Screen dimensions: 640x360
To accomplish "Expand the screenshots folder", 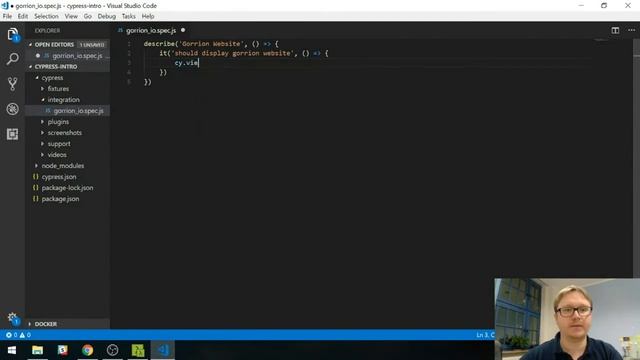I will tap(42, 133).
